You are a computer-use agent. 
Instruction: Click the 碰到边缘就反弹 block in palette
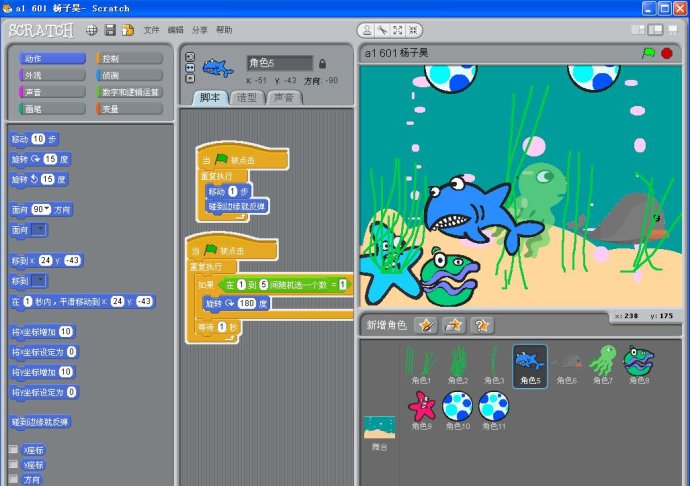40,422
